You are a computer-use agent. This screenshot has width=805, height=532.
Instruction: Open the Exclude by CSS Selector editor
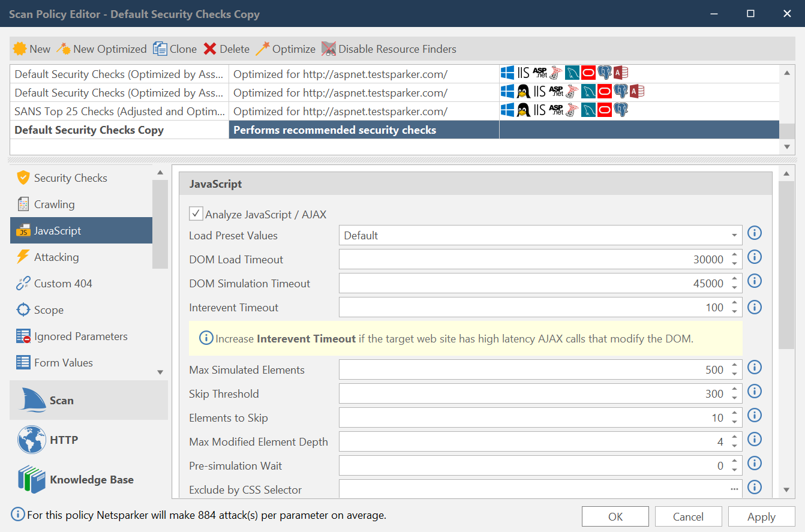tap(734, 489)
